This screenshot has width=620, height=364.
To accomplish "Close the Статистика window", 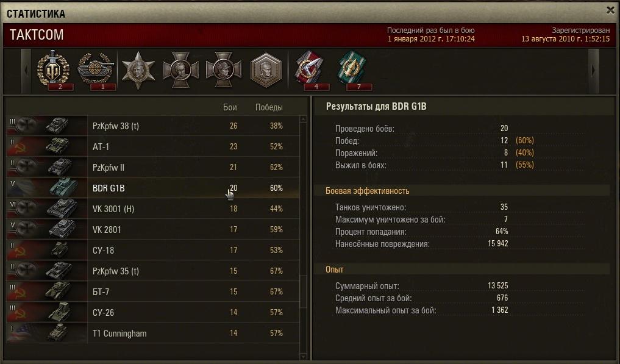I will pos(610,11).
